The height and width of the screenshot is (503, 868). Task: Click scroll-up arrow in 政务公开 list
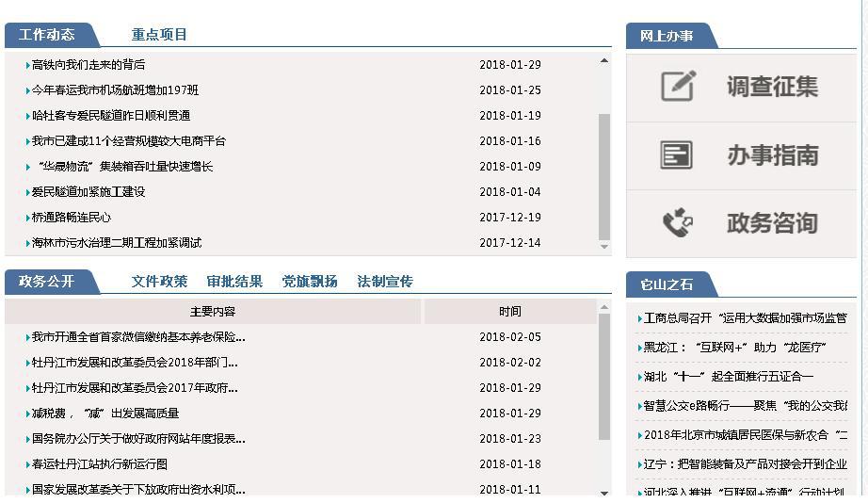tap(604, 306)
